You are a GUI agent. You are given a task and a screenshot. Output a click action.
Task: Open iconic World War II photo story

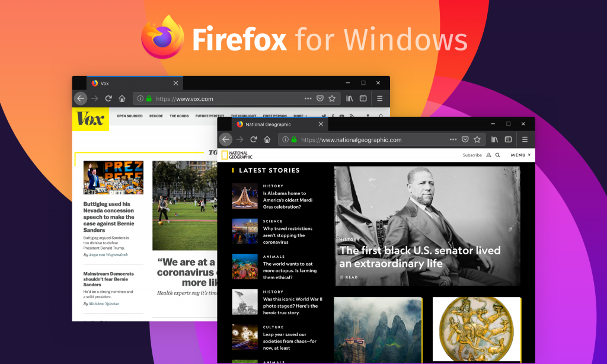(x=293, y=305)
